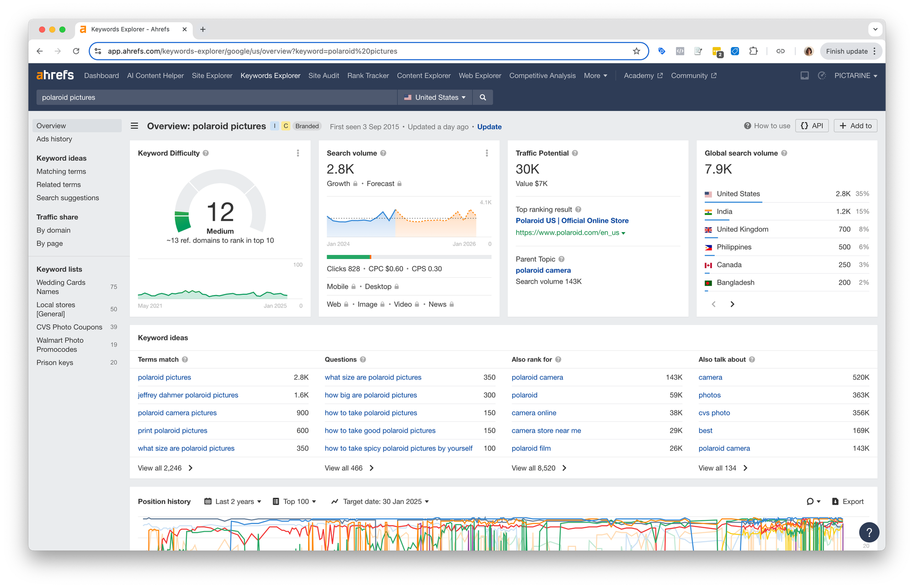Click the API braces button

pos(812,126)
